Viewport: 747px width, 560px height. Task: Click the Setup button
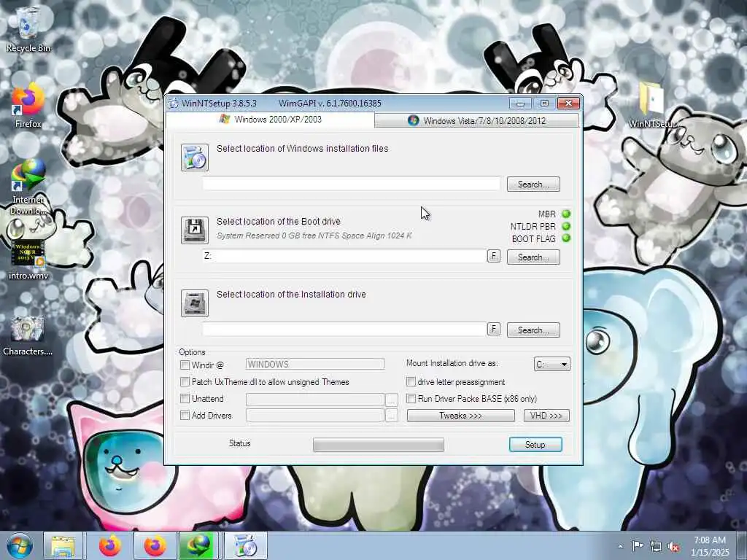coord(535,444)
